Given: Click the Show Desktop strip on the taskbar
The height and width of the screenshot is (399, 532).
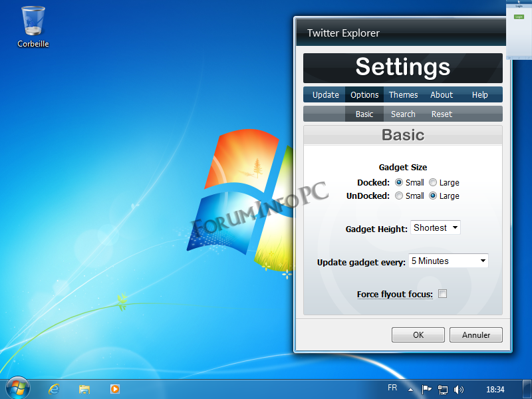Looking at the screenshot, I should 527,389.
